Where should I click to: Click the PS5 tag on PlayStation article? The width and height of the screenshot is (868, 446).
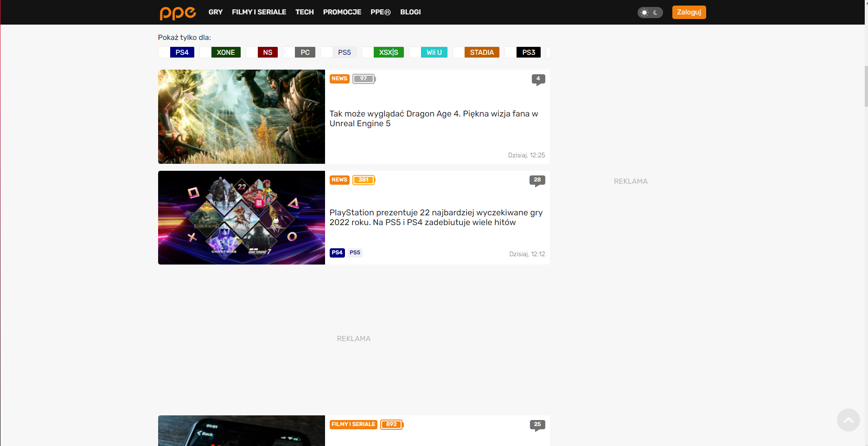[355, 253]
